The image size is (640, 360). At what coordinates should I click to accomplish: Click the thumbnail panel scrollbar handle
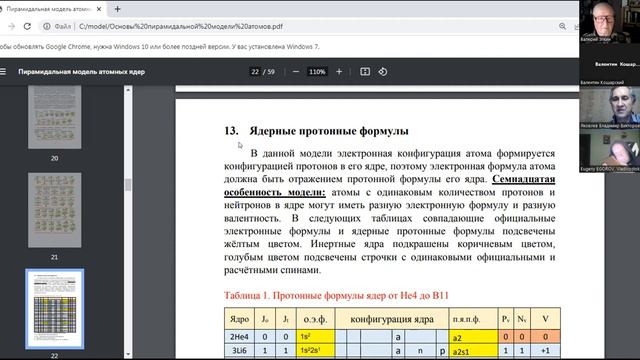128,184
